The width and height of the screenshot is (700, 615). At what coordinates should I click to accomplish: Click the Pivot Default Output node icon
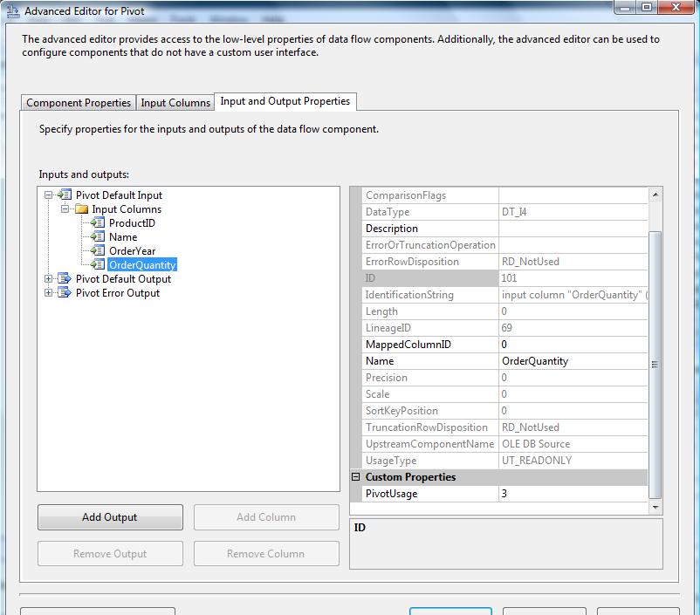tap(64, 279)
